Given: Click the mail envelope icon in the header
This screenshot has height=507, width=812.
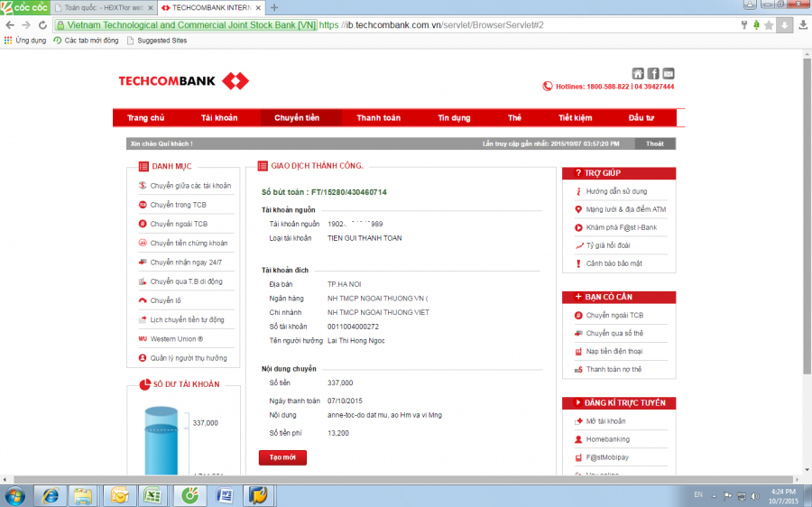Looking at the screenshot, I should 669,73.
